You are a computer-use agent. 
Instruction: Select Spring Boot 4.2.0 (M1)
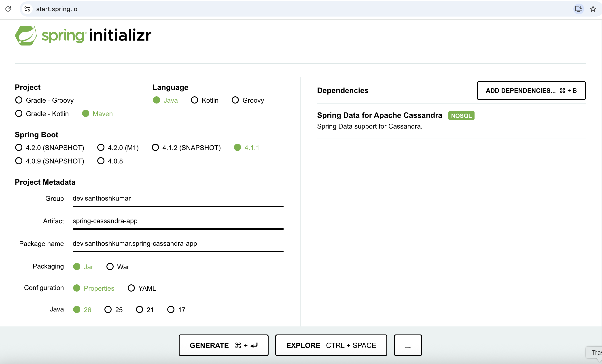point(118,148)
